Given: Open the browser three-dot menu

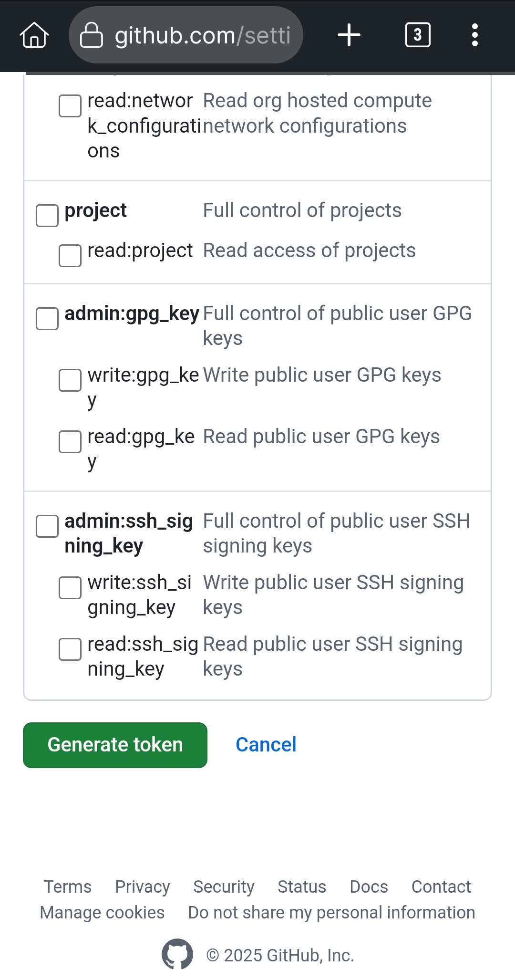Looking at the screenshot, I should (x=474, y=35).
